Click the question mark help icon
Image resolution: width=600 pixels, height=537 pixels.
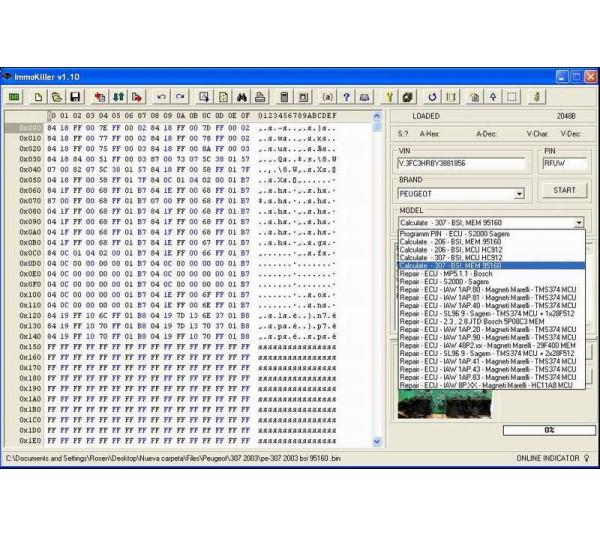coord(346,97)
